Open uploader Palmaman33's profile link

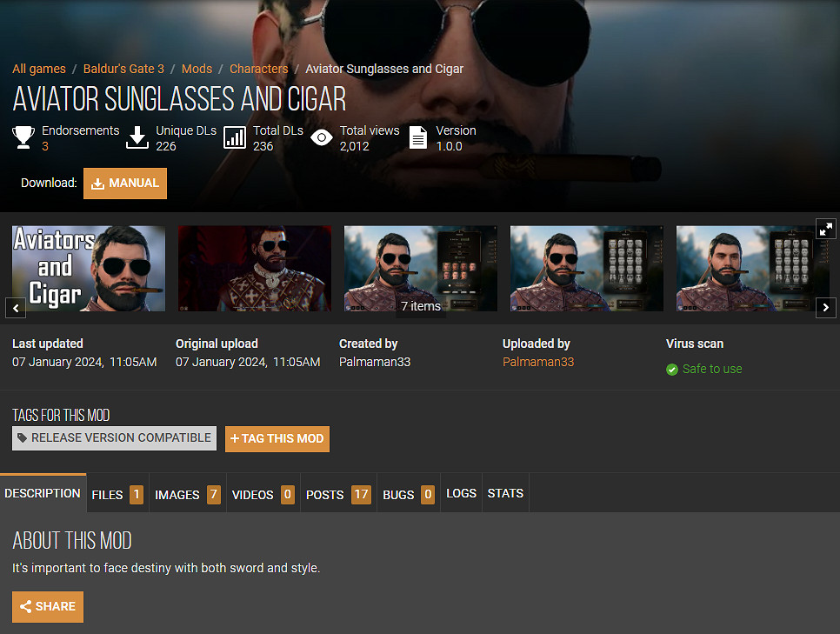pyautogui.click(x=538, y=362)
